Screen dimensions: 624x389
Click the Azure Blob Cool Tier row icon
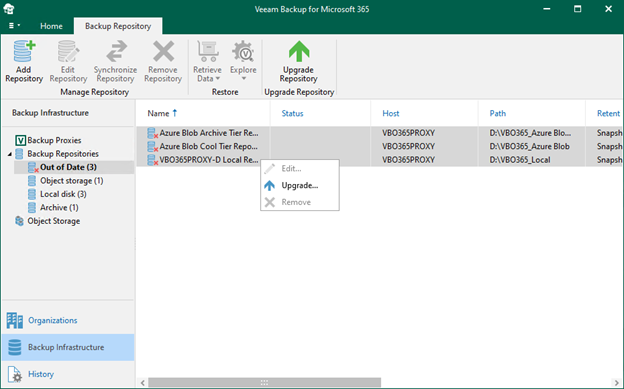point(152,147)
